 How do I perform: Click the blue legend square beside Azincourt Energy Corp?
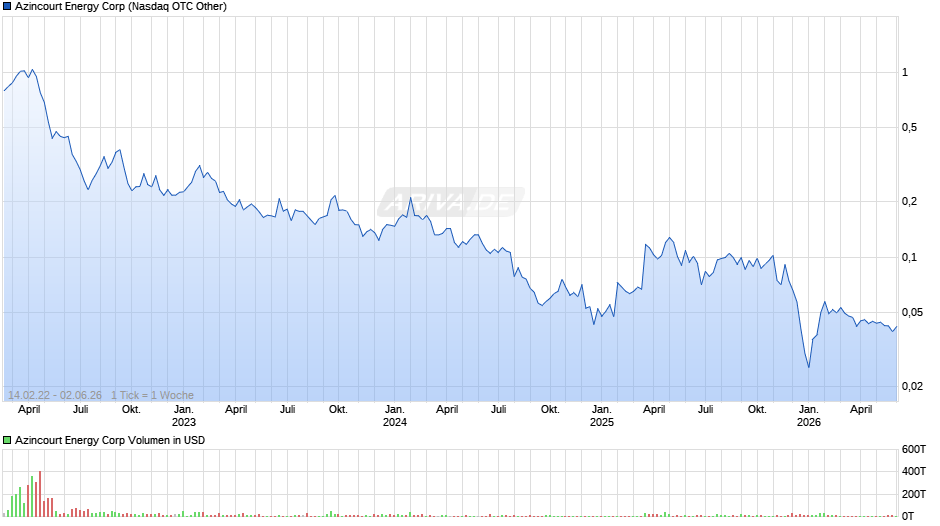pos(7,7)
